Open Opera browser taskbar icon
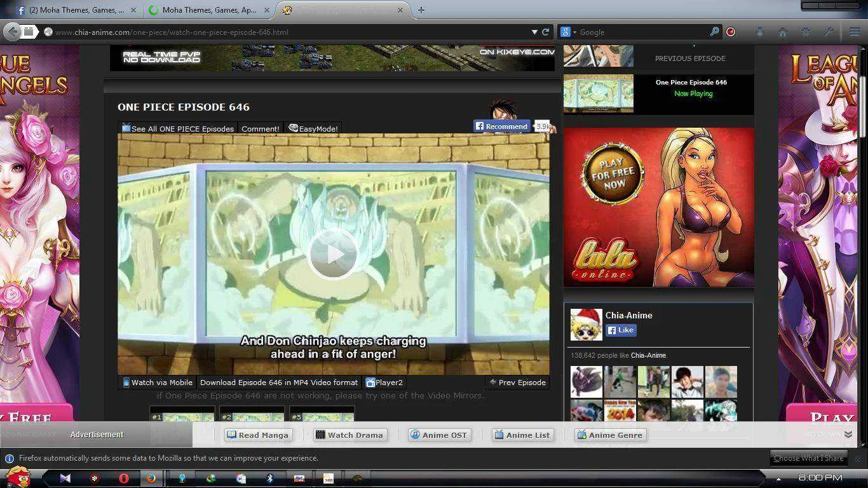868x488 pixels. [123, 478]
